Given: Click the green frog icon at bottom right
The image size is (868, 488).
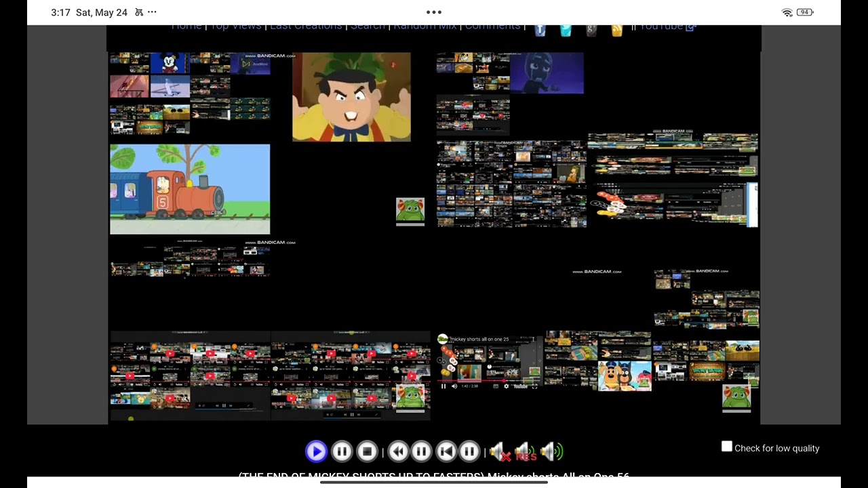Looking at the screenshot, I should (736, 397).
